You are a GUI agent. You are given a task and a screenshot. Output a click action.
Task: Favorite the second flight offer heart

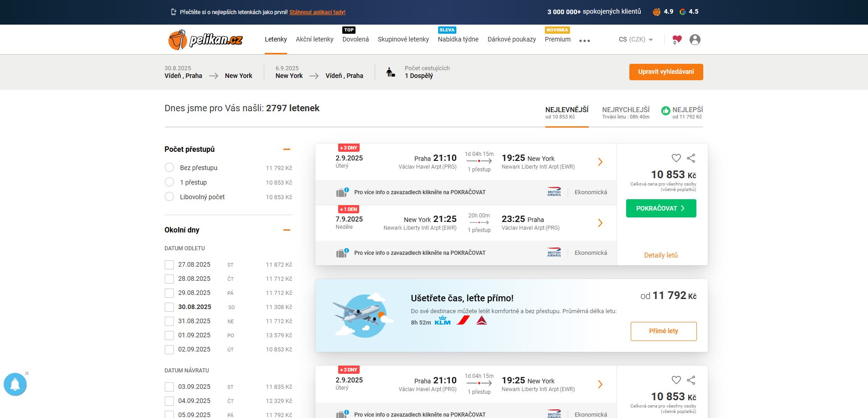[x=676, y=380]
